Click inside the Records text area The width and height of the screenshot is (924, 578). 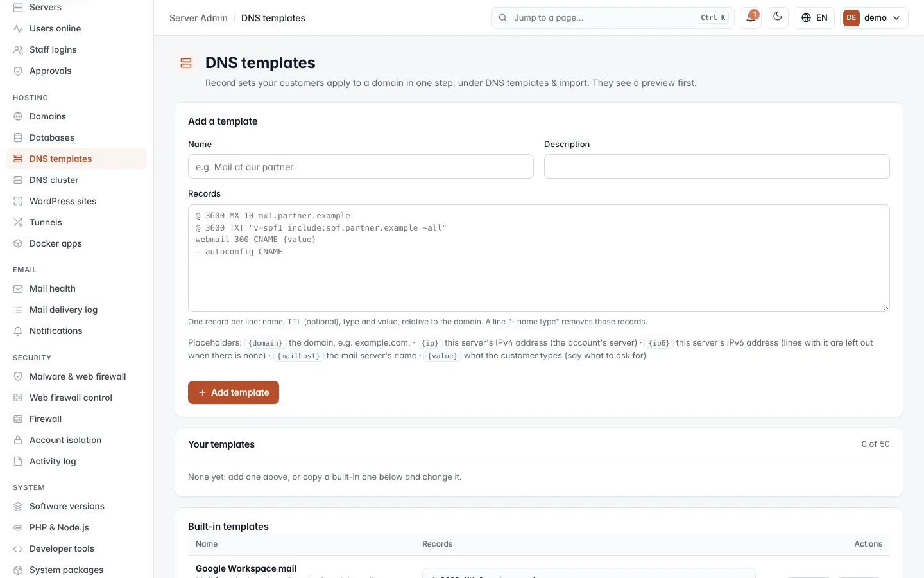539,258
